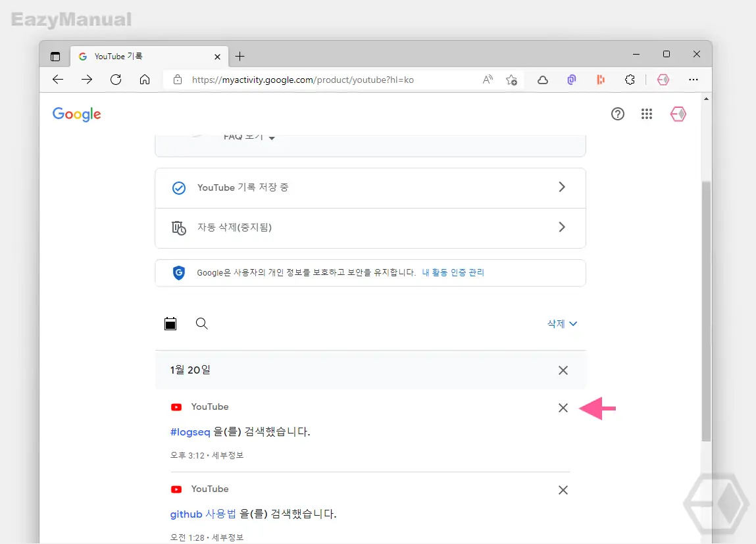
Task: Open the Google apps grid
Action: (647, 114)
